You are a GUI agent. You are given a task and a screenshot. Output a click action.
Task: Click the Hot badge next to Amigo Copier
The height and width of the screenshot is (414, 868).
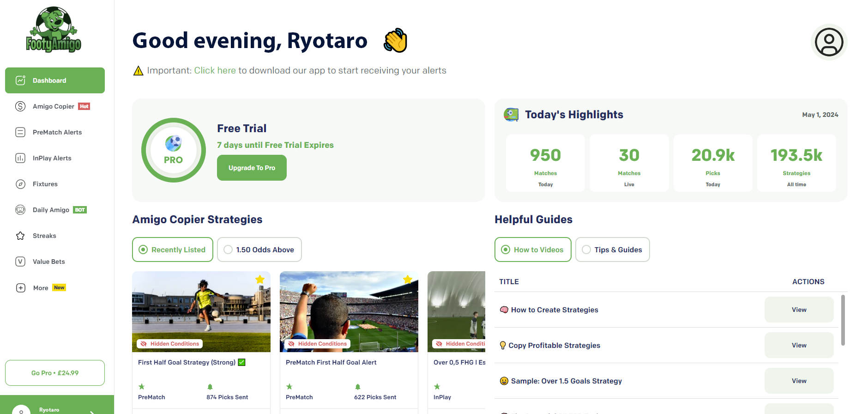(x=84, y=106)
